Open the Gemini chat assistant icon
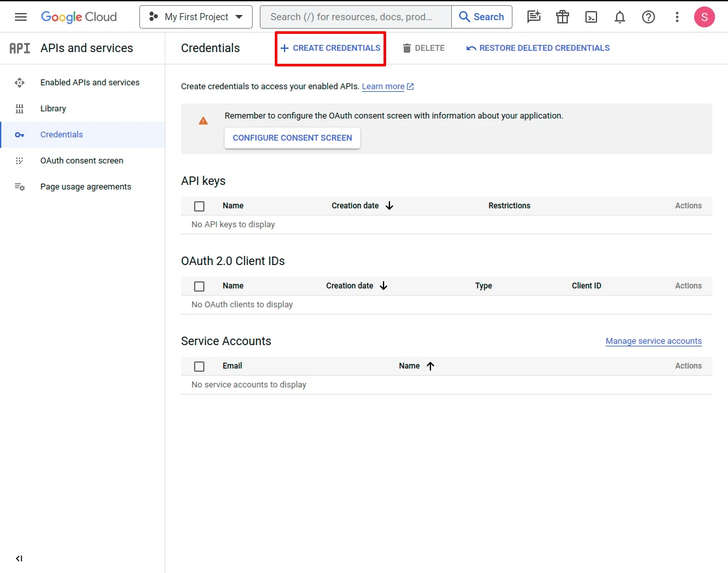Viewport: 728px width, 573px height. click(534, 17)
